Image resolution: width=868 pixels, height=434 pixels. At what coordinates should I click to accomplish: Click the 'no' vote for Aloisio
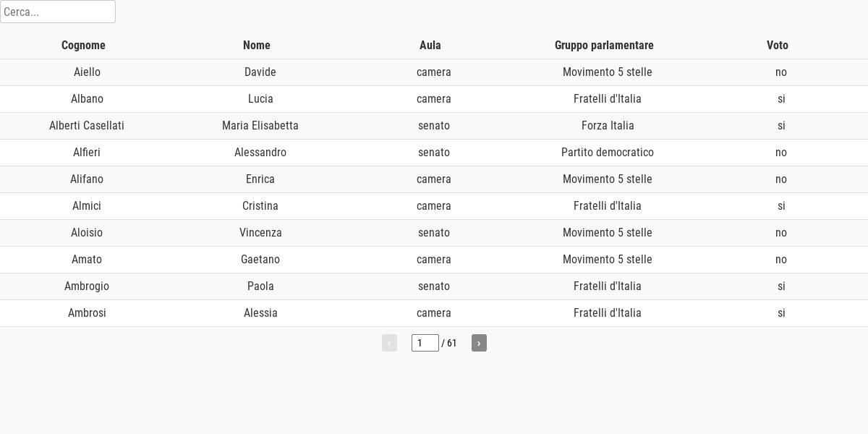(x=781, y=233)
